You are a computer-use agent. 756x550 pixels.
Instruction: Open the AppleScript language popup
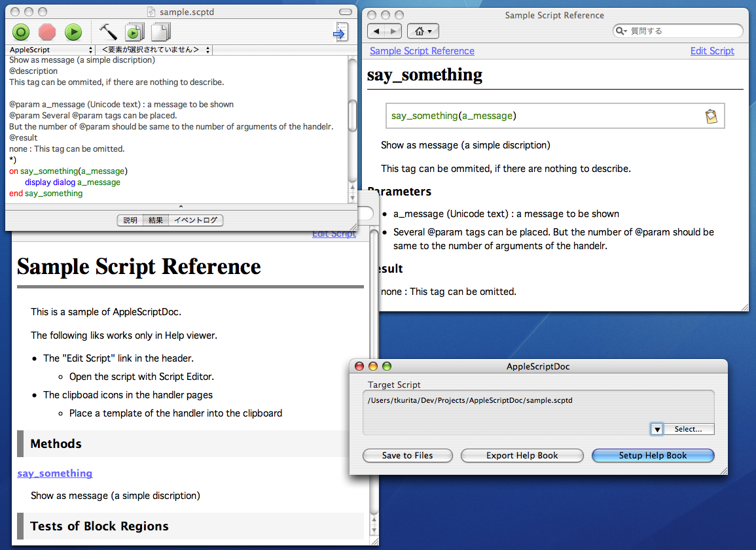(50, 50)
